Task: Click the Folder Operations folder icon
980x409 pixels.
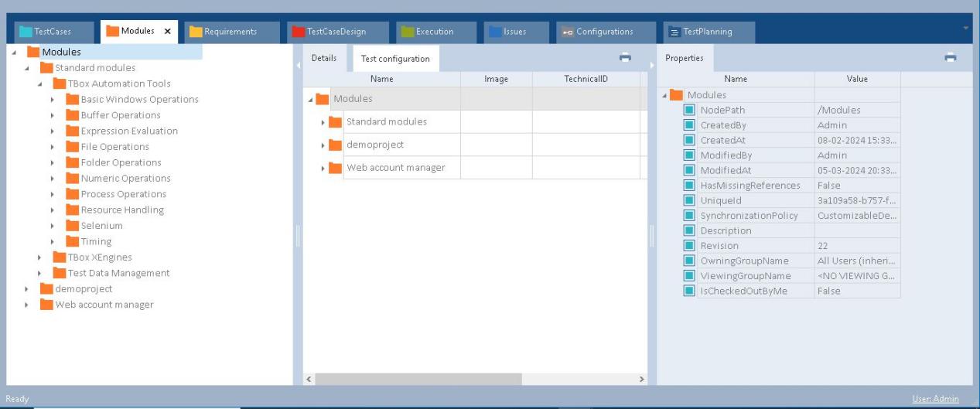Action: coord(72,162)
